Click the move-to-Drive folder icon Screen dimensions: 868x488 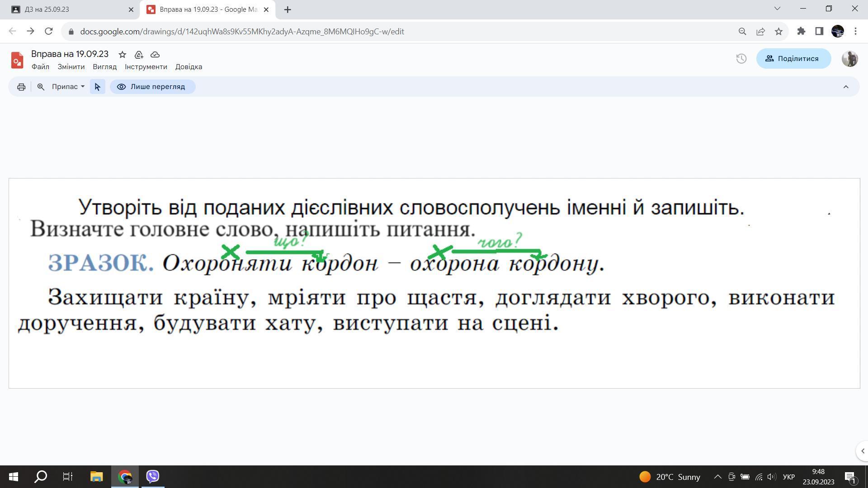(139, 55)
